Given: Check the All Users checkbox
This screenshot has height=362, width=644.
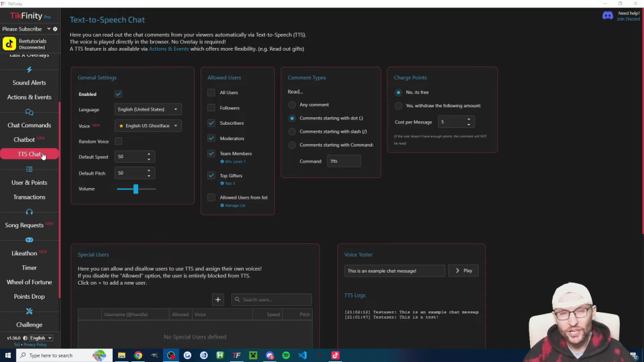Looking at the screenshot, I should pos(211,93).
